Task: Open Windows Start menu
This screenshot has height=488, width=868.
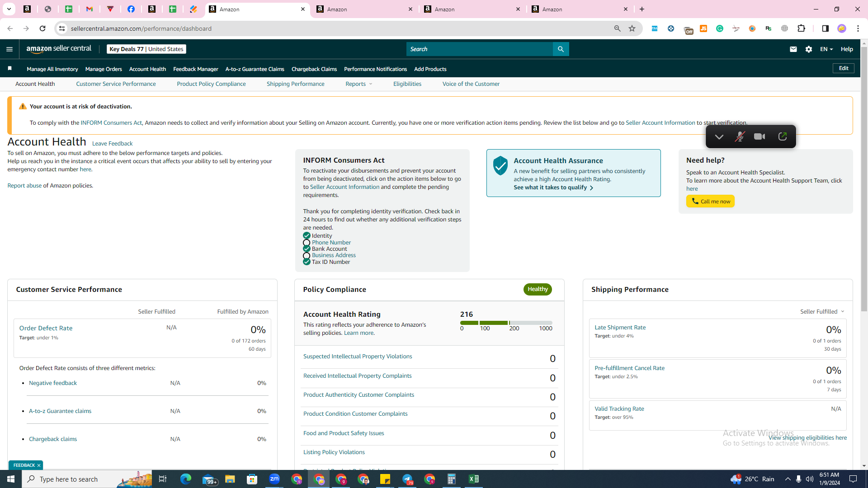Action: pos(11,479)
